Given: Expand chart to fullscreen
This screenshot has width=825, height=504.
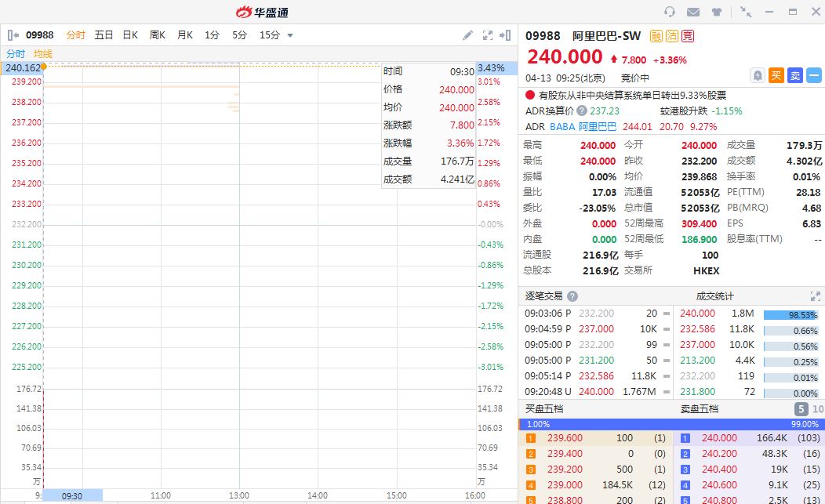Looking at the screenshot, I should (x=488, y=35).
